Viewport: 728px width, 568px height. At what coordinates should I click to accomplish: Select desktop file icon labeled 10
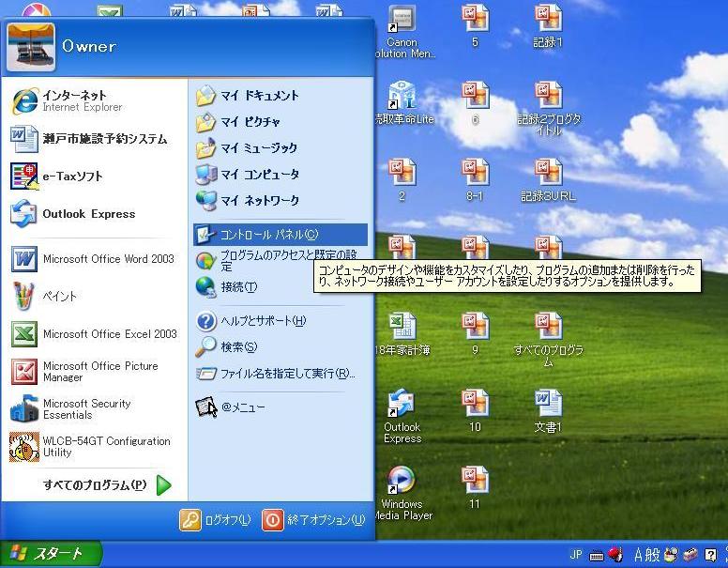tap(475, 411)
